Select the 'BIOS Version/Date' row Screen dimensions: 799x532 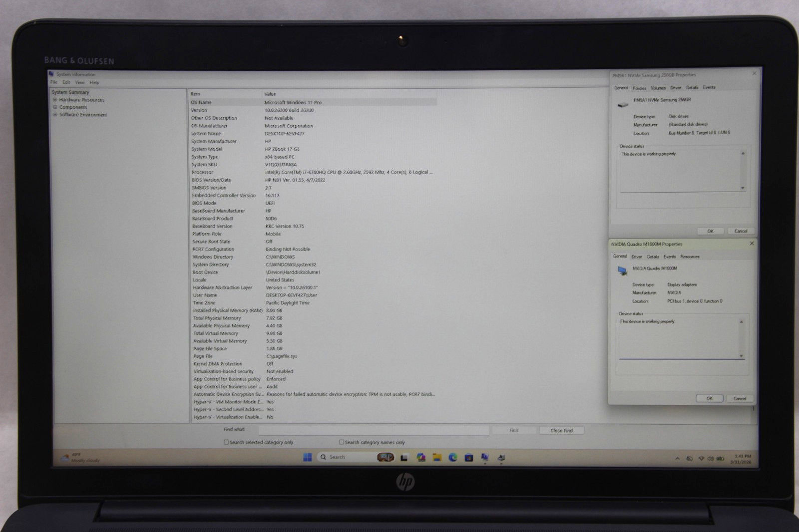point(313,180)
